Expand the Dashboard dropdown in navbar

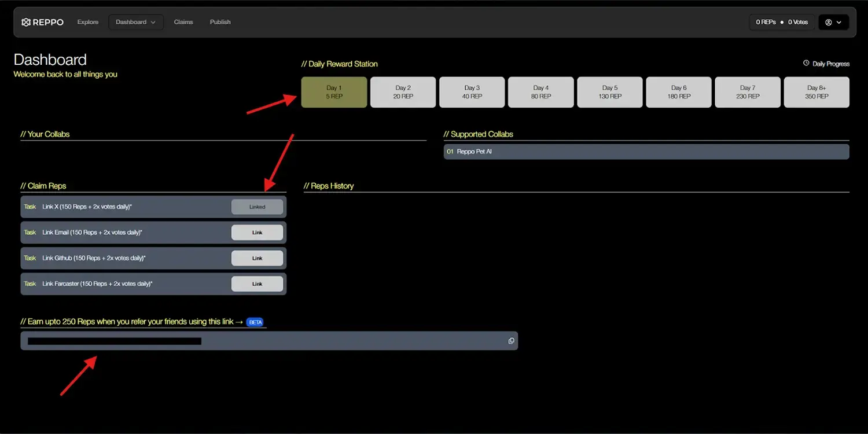[x=135, y=22]
